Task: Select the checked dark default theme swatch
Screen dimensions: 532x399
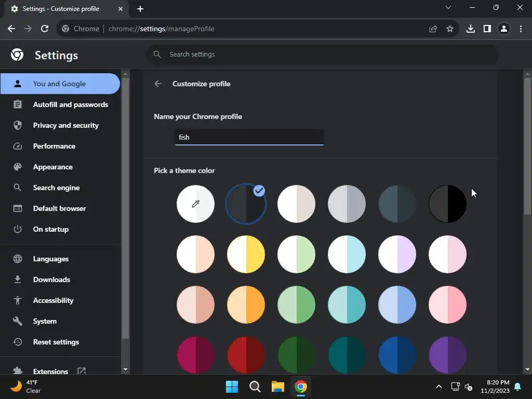Action: click(x=246, y=204)
